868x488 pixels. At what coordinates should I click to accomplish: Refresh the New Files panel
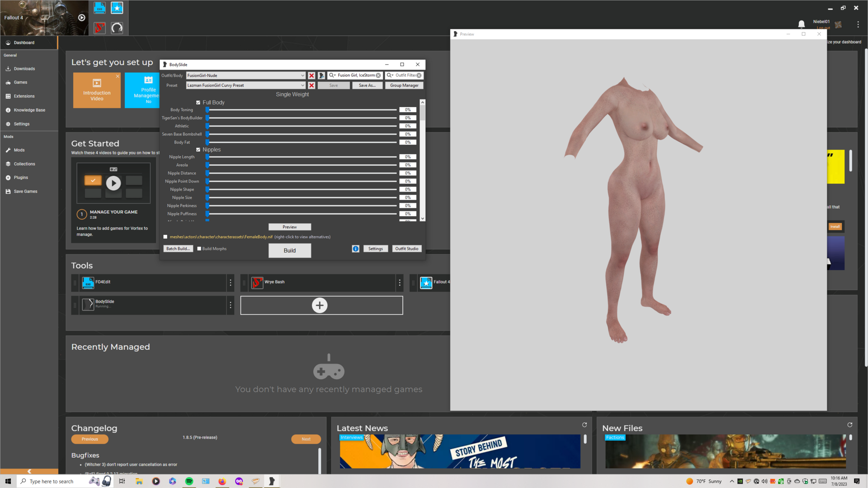pos(850,425)
